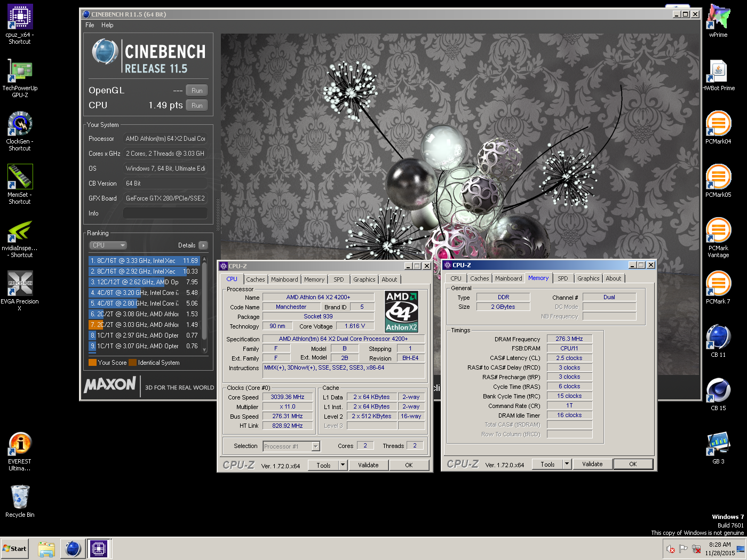Open the Cinebench Help menu
The width and height of the screenshot is (747, 560).
[107, 25]
